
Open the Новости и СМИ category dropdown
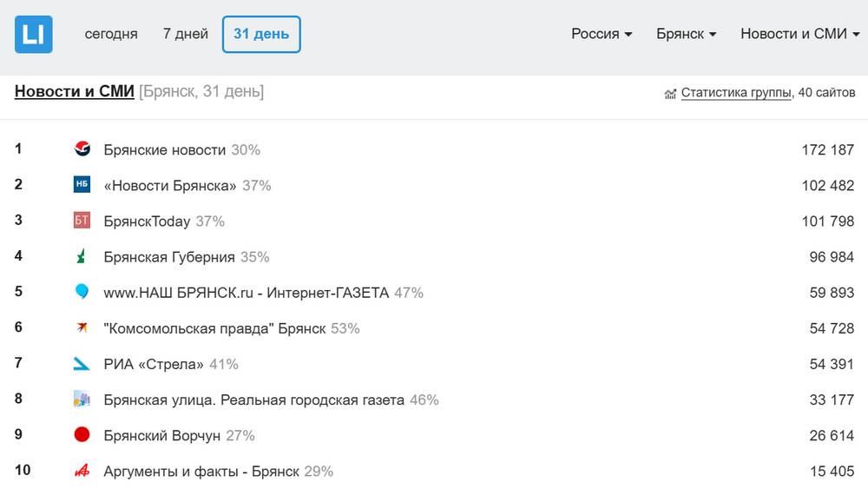[799, 34]
